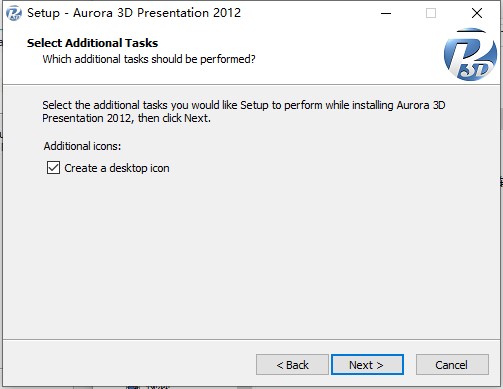Image resolution: width=503 pixels, height=389 pixels.
Task: Uncheck the Create a desktop icon checkbox
Action: pos(53,168)
